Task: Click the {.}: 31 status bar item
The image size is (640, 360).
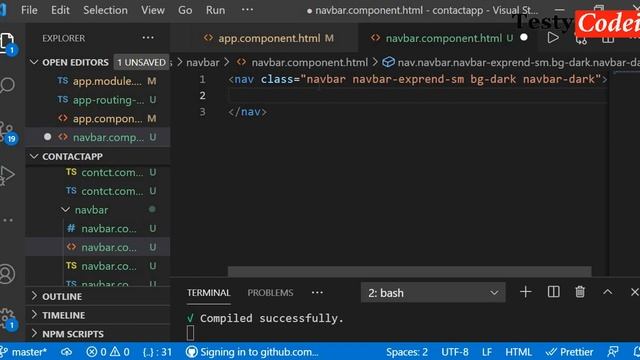Action: point(157,352)
